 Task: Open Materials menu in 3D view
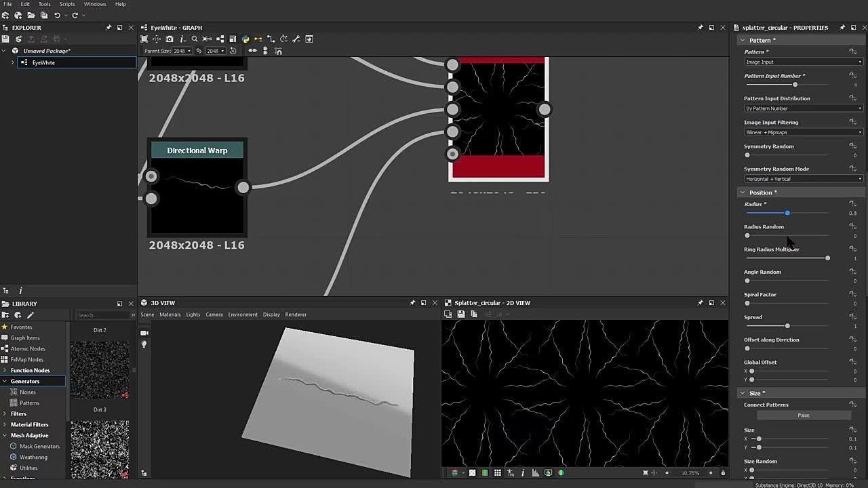pyautogui.click(x=170, y=314)
